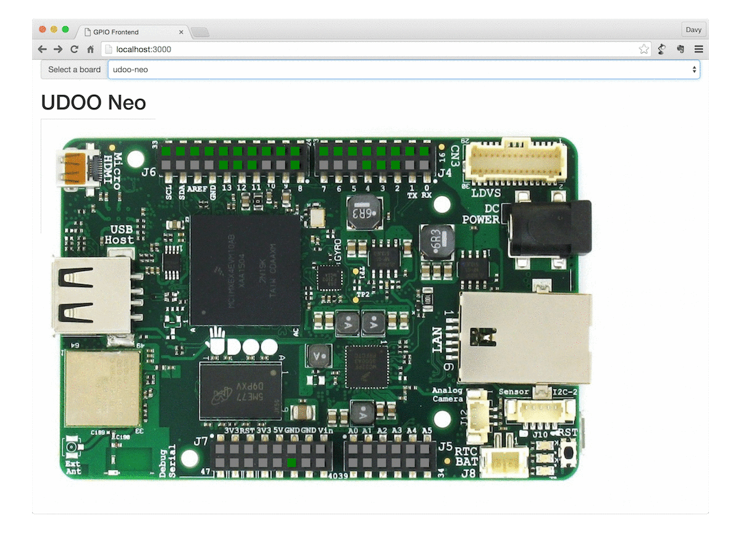Open a new tab with the blank tab button

pos(200,32)
